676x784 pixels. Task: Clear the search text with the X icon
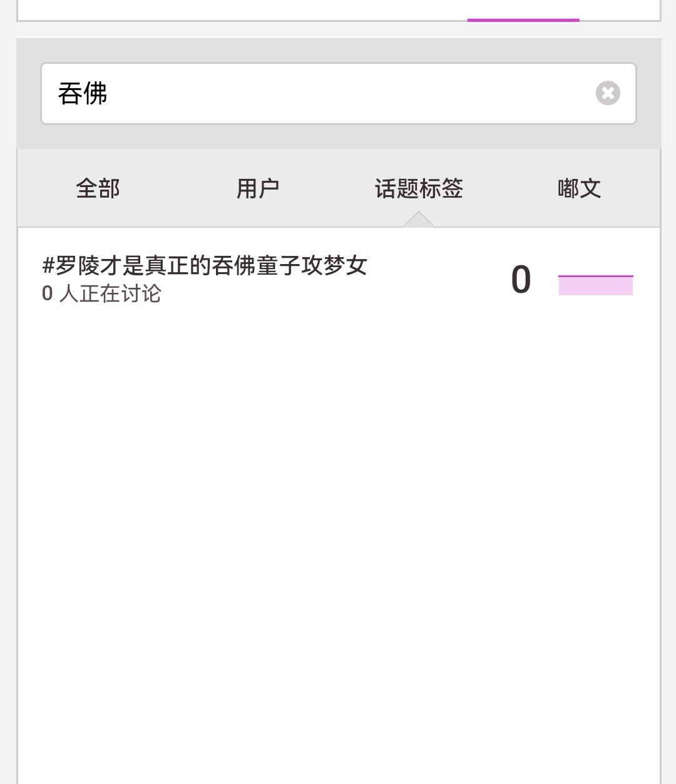pyautogui.click(x=607, y=93)
